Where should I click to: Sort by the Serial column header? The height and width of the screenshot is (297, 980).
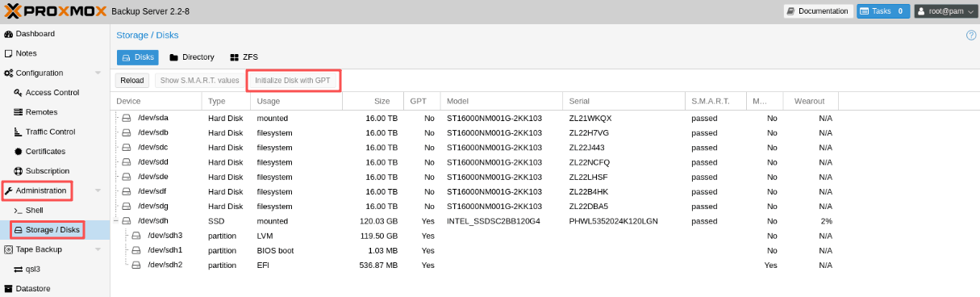(623, 101)
